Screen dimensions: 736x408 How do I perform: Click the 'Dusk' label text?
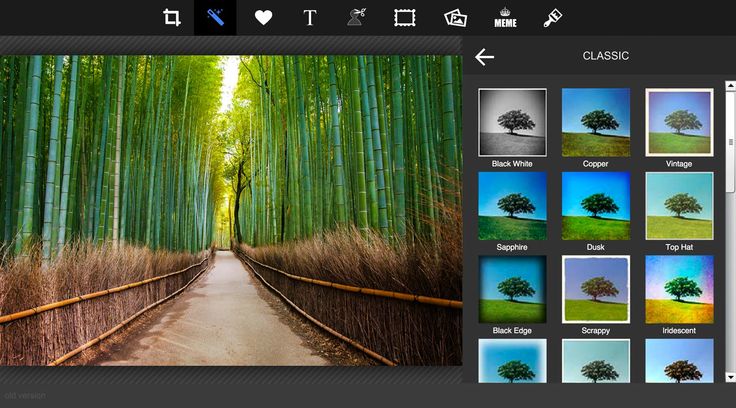(x=596, y=247)
